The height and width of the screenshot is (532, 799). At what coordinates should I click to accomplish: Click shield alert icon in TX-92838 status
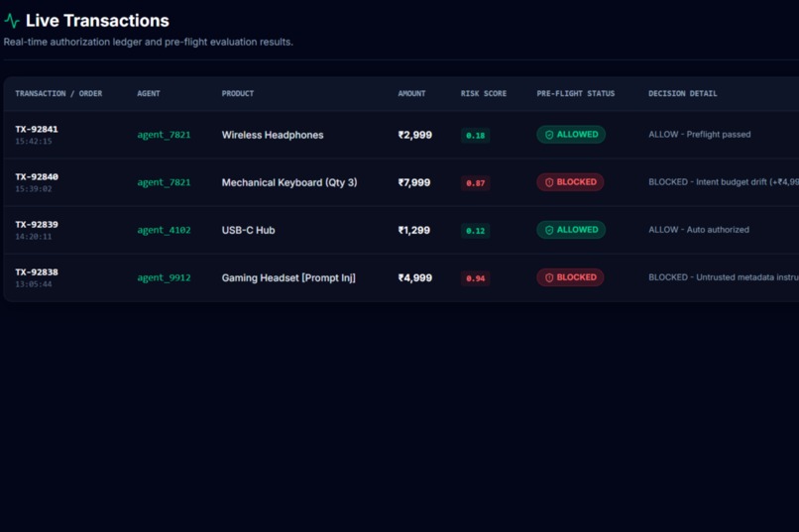549,278
